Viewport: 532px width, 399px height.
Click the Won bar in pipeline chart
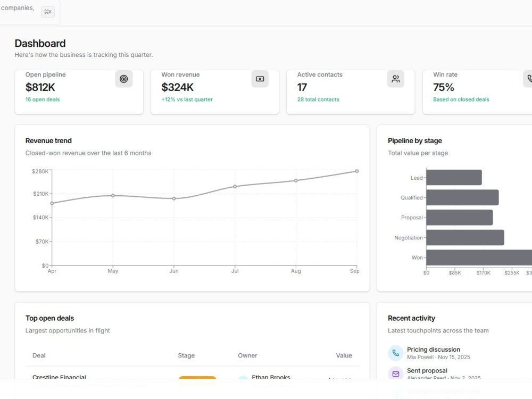pyautogui.click(x=479, y=257)
